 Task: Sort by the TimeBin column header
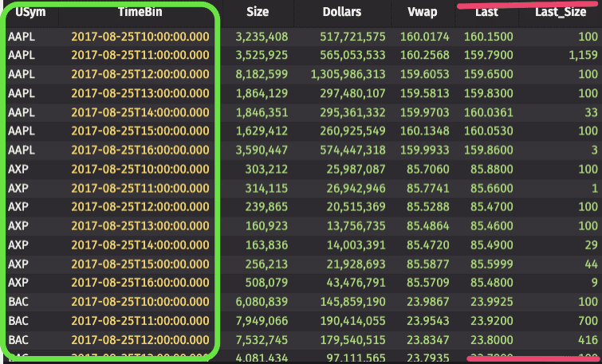pos(140,12)
